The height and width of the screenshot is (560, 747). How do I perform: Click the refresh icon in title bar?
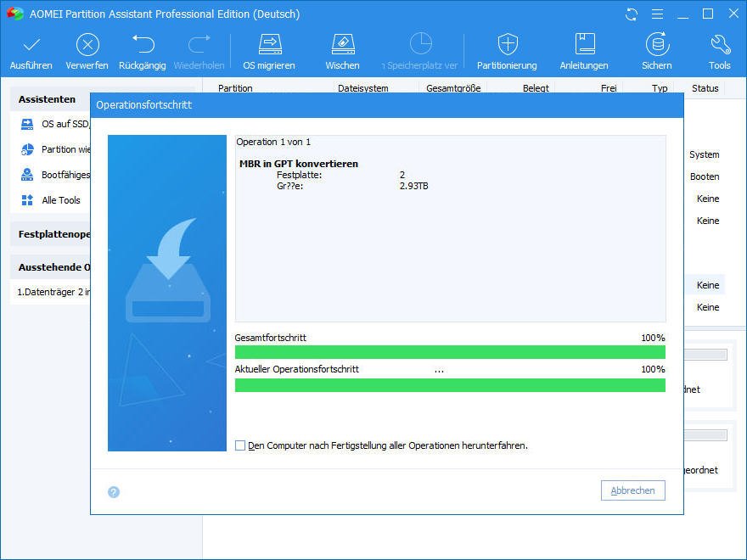632,14
